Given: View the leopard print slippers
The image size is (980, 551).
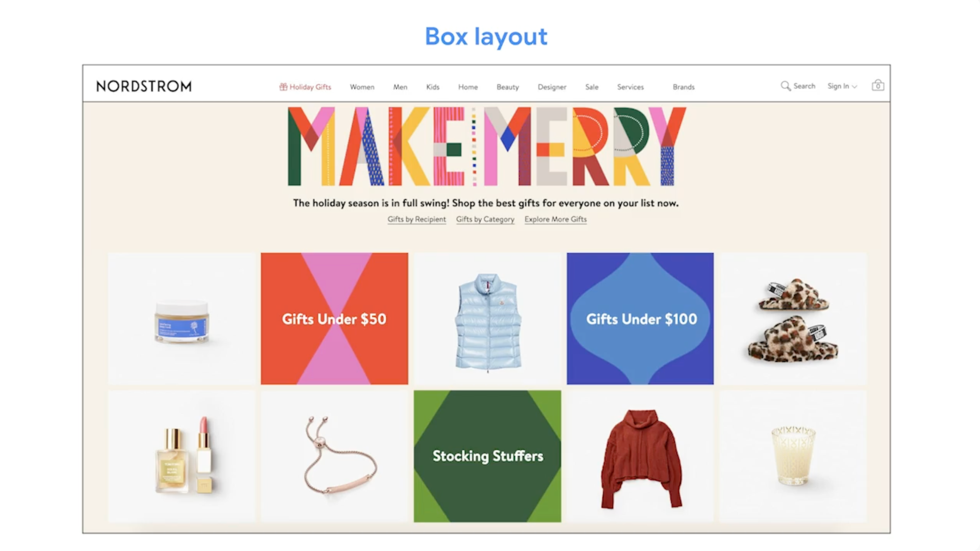Looking at the screenshot, I should coord(792,320).
